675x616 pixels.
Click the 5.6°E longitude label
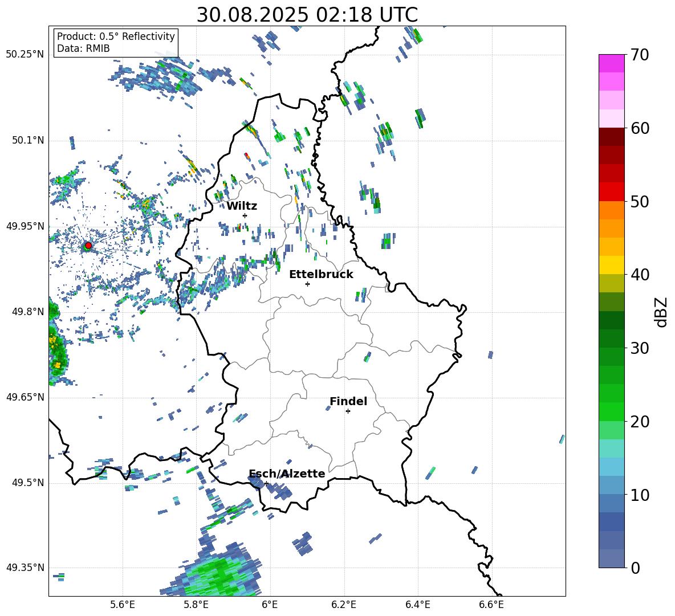point(123,605)
